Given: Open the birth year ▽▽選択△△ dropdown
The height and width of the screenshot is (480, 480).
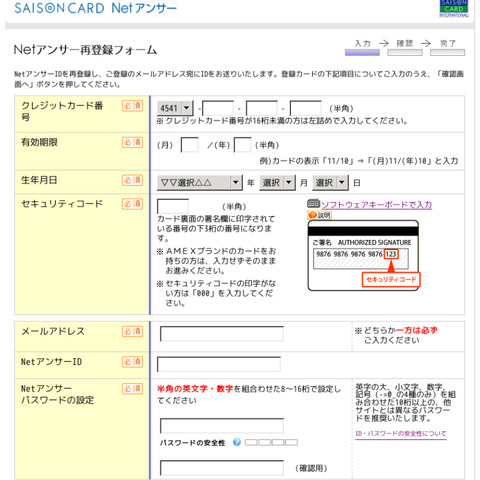Looking at the screenshot, I should 199,182.
